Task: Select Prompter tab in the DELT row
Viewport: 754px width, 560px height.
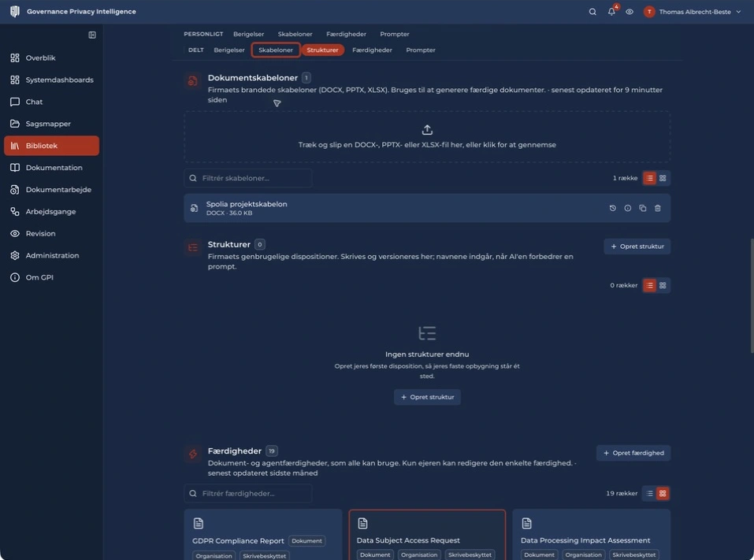Action: pos(420,50)
